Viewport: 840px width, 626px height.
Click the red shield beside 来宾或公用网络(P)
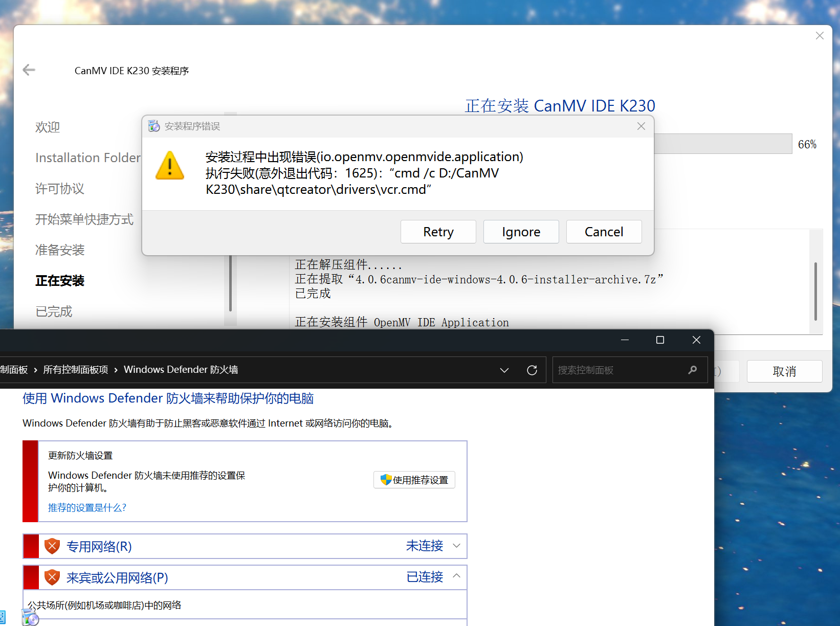(52, 577)
